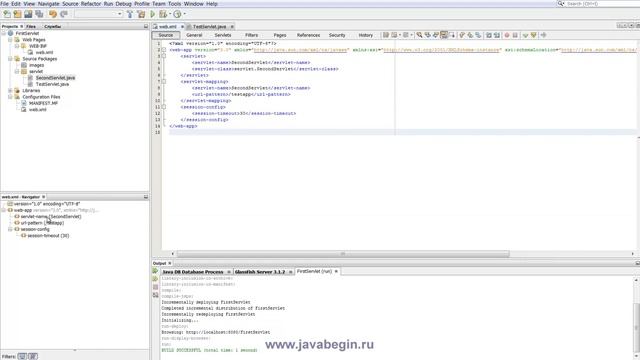Switch to General view of web.xml

194,35
